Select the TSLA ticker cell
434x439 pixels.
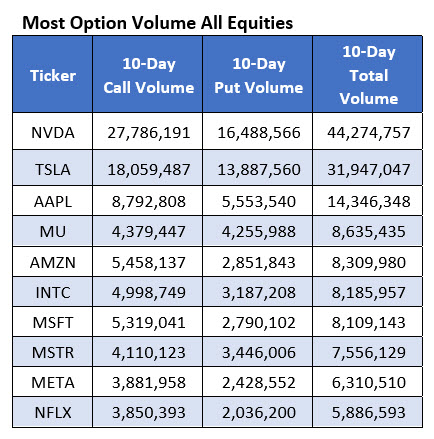click(53, 169)
